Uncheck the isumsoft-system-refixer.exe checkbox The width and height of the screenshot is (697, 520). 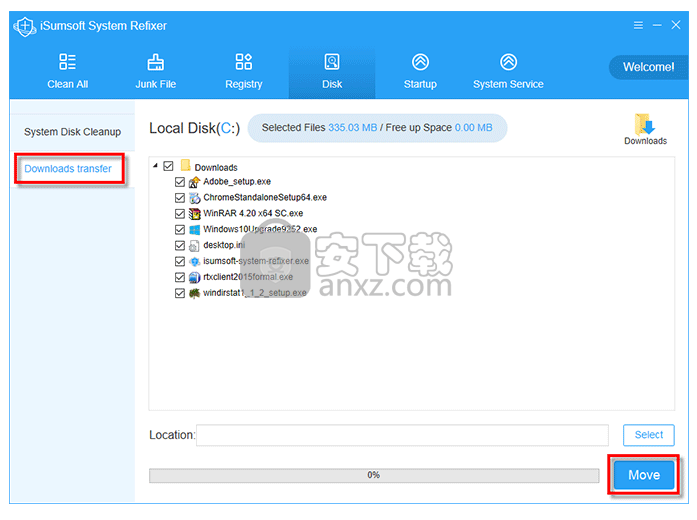(180, 261)
